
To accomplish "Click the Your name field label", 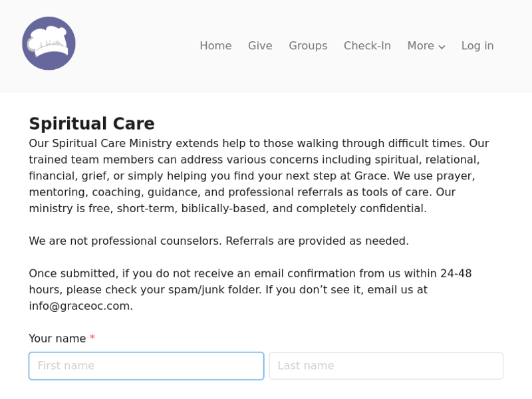I will (x=57, y=338).
